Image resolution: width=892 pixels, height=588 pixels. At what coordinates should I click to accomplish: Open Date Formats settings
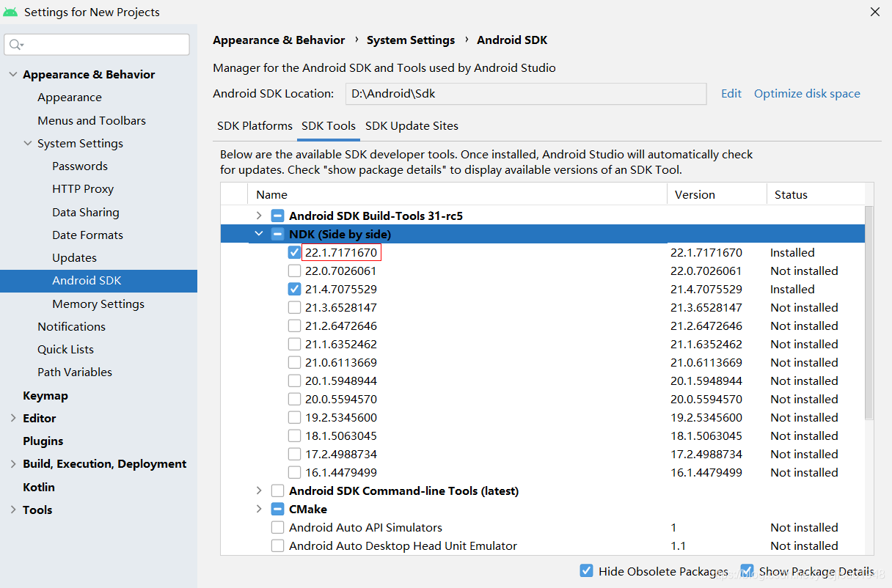(x=87, y=235)
